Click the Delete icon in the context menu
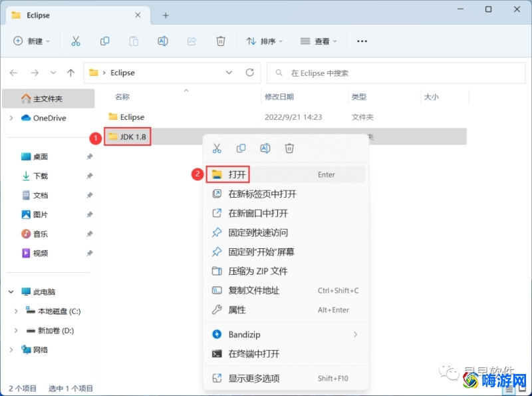The width and height of the screenshot is (532, 396). coord(289,148)
